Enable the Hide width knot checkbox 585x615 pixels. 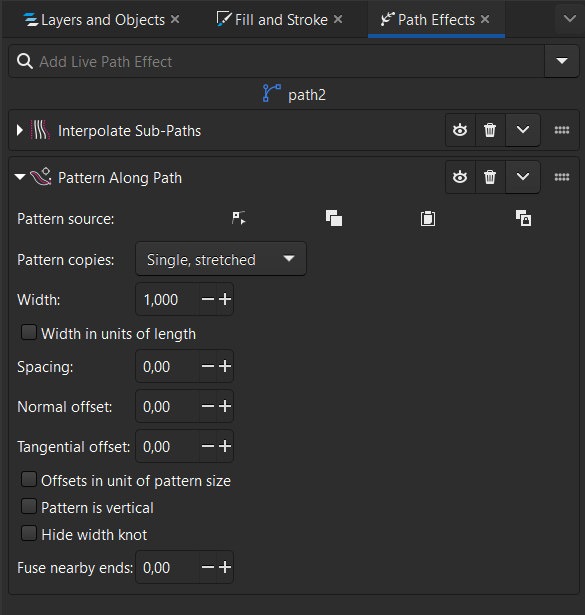(29, 533)
